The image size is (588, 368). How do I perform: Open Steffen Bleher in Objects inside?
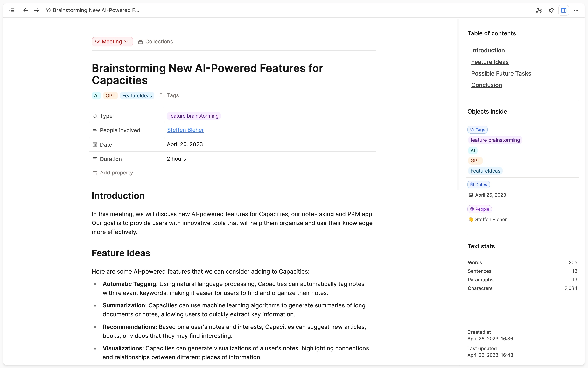487,220
